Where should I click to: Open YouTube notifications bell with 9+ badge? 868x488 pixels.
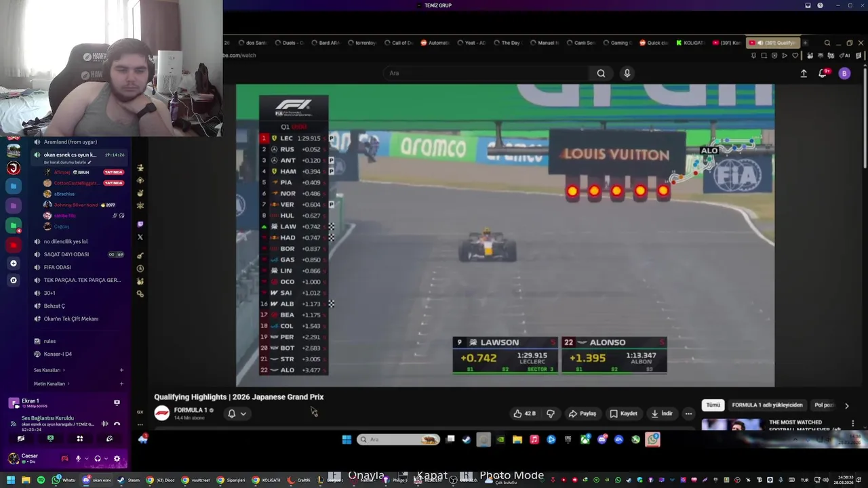pos(823,73)
